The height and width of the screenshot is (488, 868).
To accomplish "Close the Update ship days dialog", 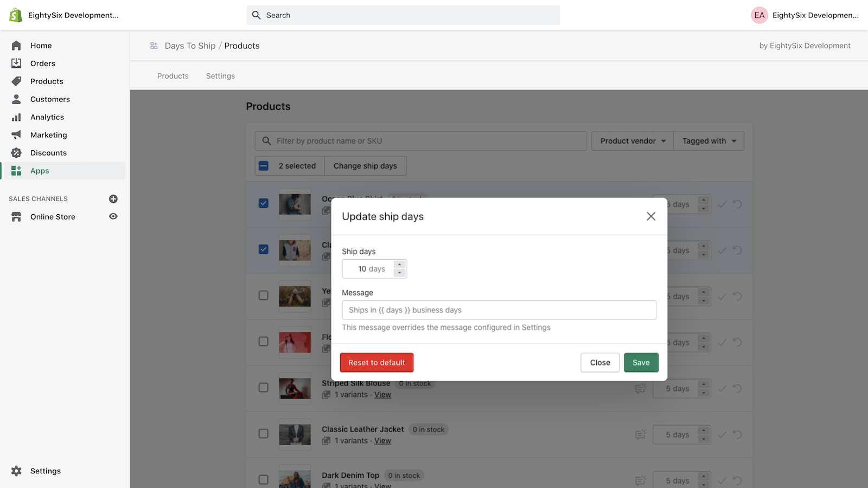I will click(x=651, y=216).
